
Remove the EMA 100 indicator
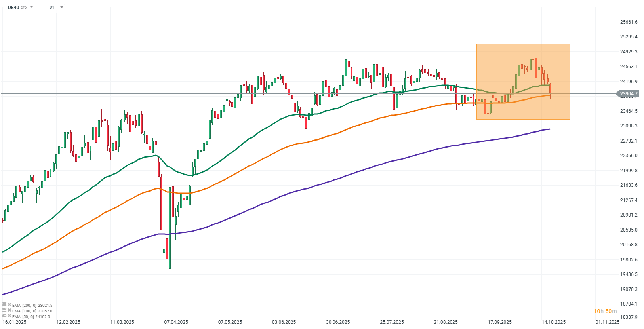9,310
